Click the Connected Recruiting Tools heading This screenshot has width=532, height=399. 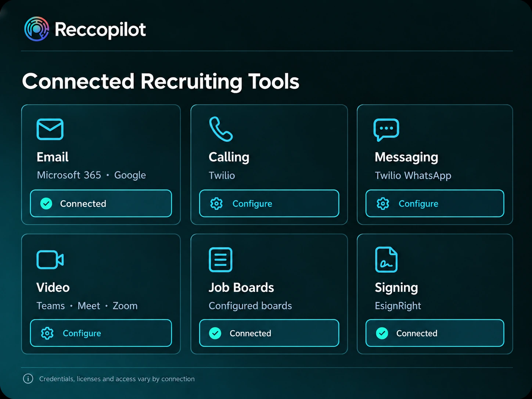[x=161, y=81]
